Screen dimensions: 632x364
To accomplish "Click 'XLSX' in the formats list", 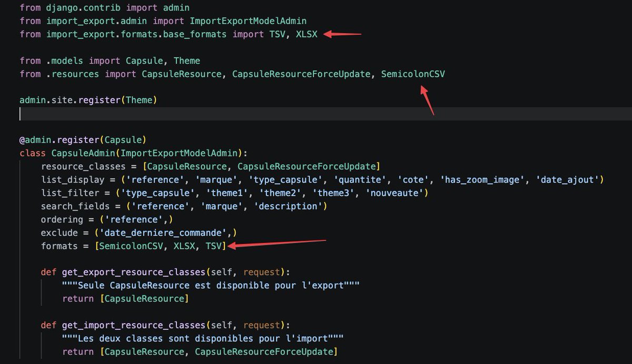I will pyautogui.click(x=184, y=246).
